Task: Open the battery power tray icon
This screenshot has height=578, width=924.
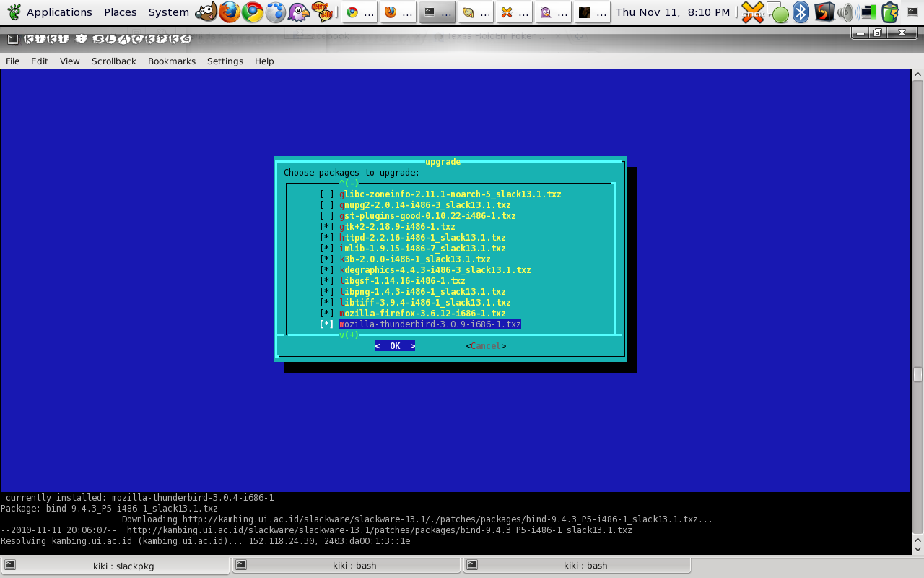Action: click(890, 12)
